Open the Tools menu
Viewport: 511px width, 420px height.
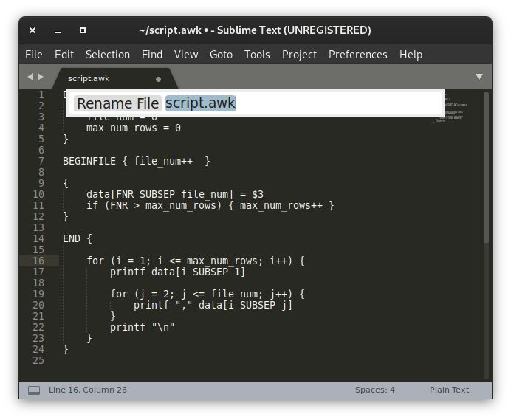(257, 55)
